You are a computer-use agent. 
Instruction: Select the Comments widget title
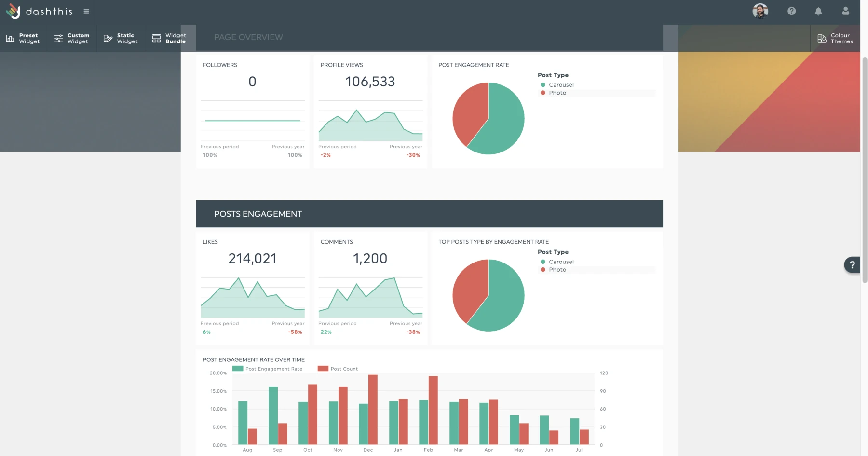pyautogui.click(x=337, y=242)
